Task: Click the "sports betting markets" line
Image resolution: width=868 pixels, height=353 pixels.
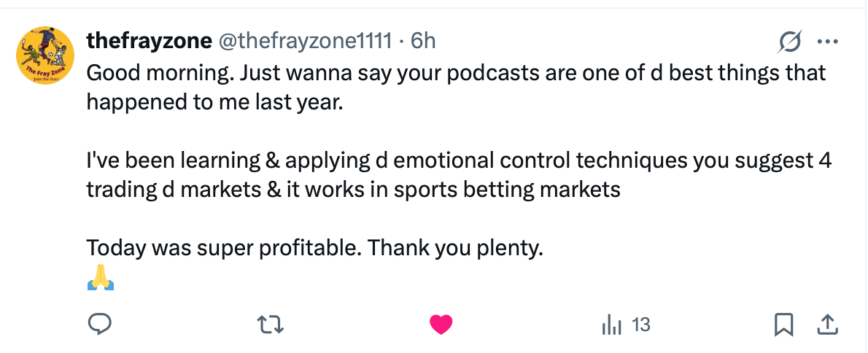Action: pyautogui.click(x=506, y=190)
